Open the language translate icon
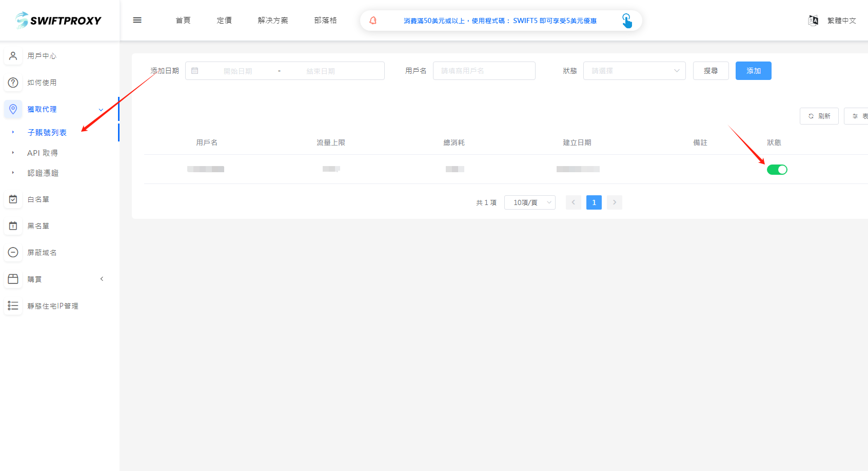868x471 pixels. (813, 21)
